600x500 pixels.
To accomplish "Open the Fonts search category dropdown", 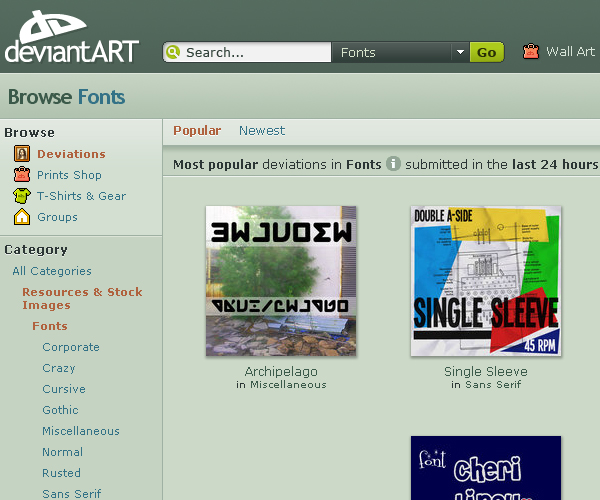I will [400, 52].
